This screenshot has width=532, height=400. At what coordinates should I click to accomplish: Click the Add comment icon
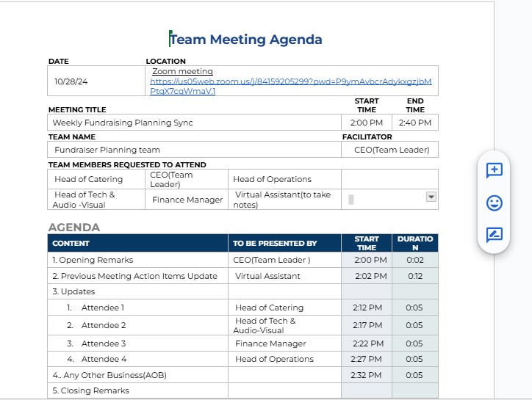(494, 170)
